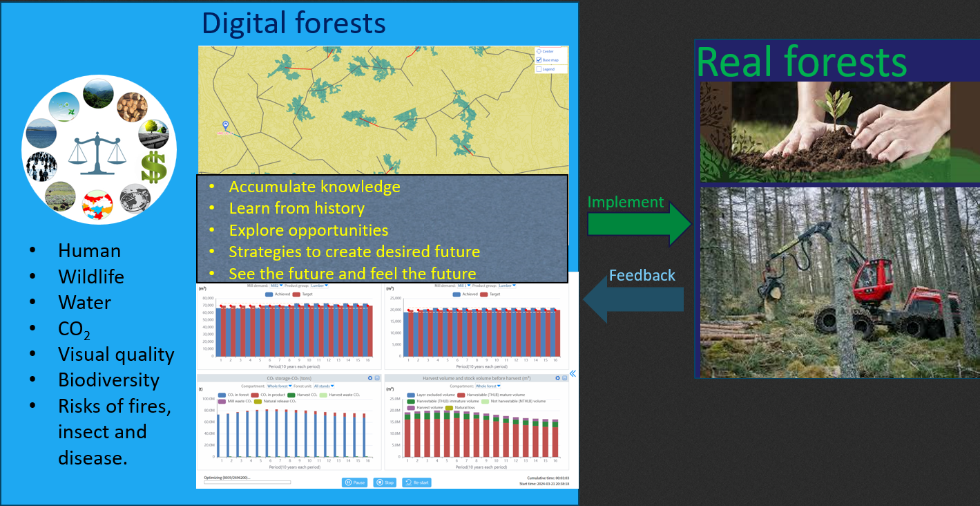980x506 pixels.
Task: Collapse the Harvest volume panel
Action: click(565, 378)
